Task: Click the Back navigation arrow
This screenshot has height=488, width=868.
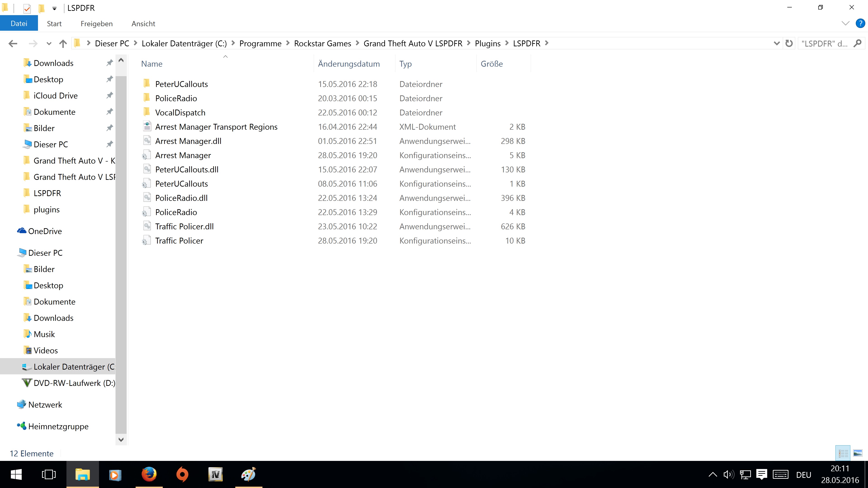Action: coord(13,43)
